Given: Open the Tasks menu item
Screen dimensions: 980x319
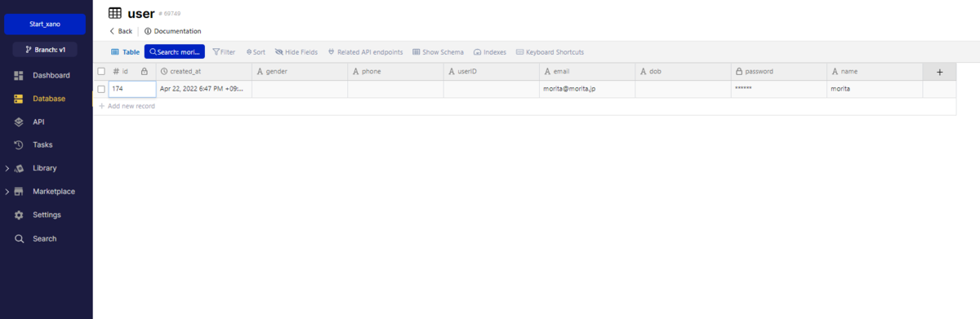Looking at the screenshot, I should [x=42, y=145].
